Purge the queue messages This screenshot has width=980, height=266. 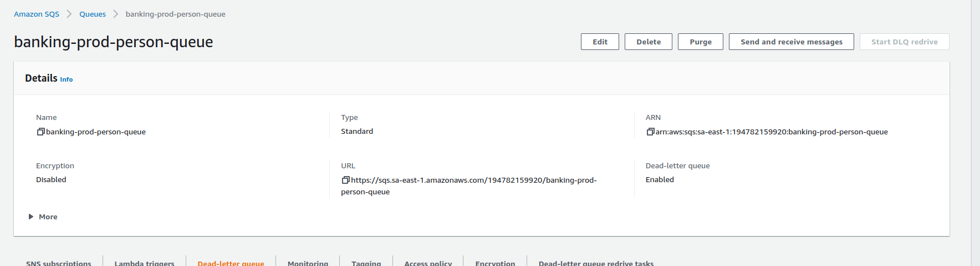pyautogui.click(x=700, y=42)
